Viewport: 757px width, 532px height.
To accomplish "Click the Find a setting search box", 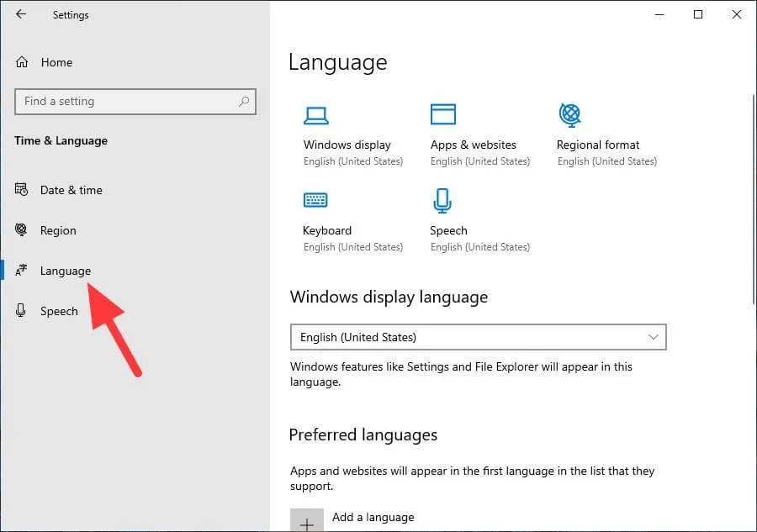I will pos(135,102).
